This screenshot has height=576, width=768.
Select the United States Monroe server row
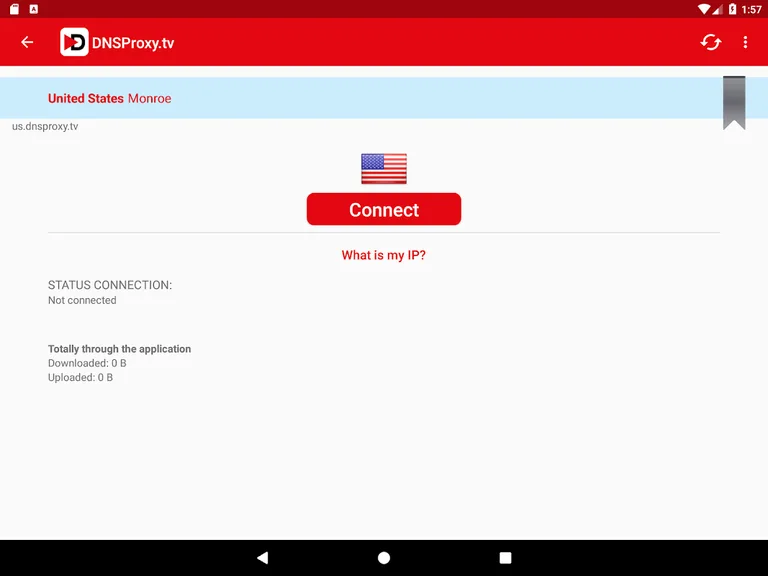[x=384, y=98]
